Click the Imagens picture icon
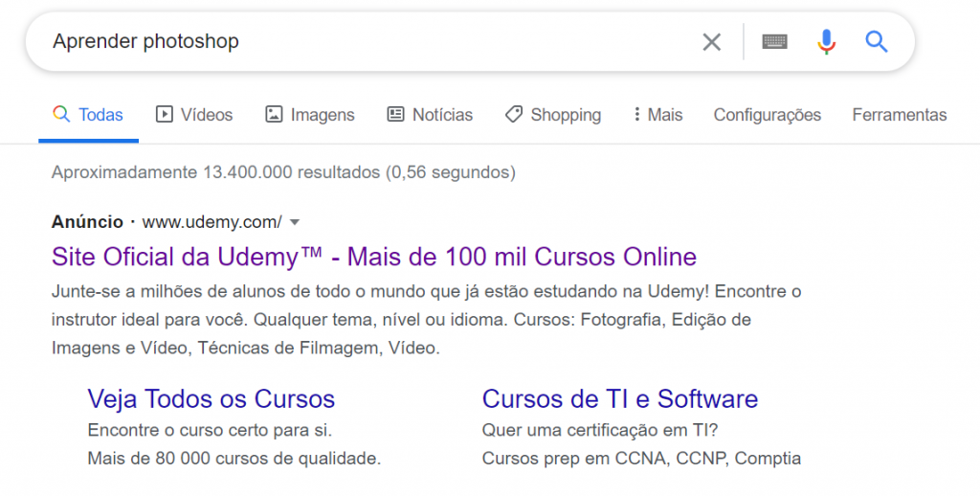The height and width of the screenshot is (496, 980). [x=274, y=115]
